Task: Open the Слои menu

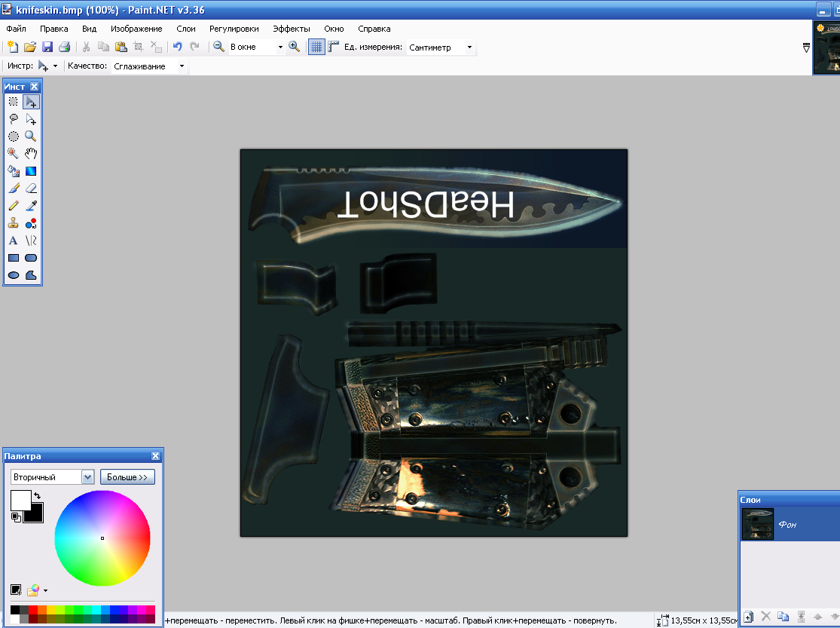Action: (x=186, y=29)
